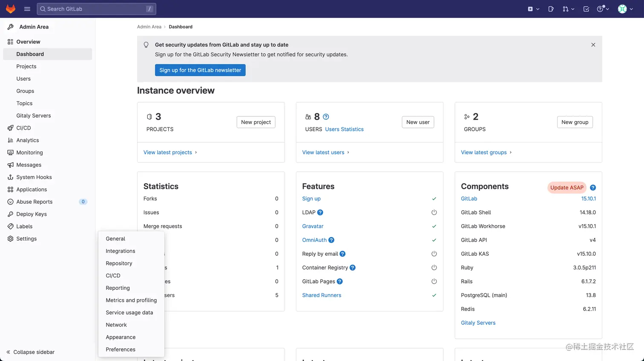
Task: Open the Users Statistics link
Action: pos(344,129)
